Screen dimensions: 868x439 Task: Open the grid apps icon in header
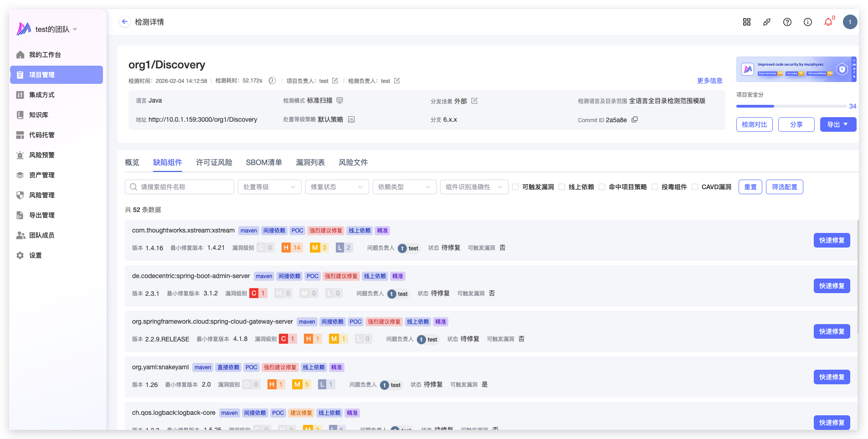point(746,22)
